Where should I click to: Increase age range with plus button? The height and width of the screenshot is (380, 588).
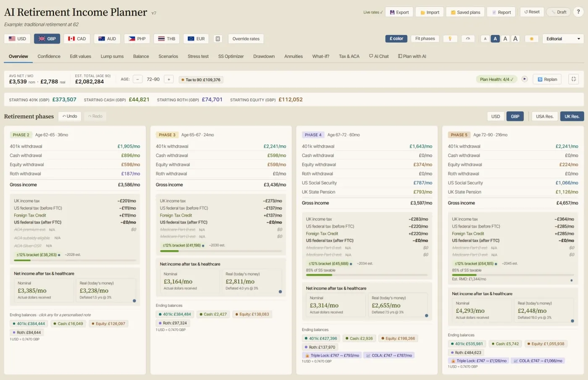coord(169,79)
